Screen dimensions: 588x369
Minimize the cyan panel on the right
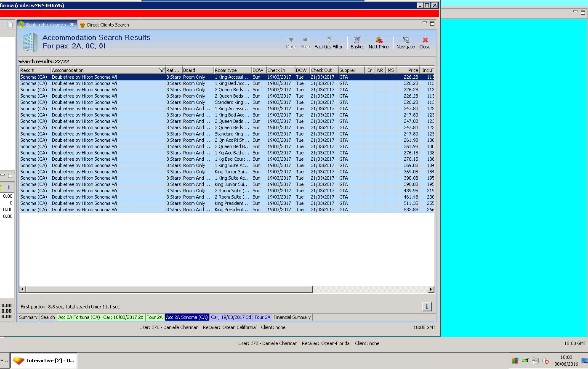(x=575, y=12)
